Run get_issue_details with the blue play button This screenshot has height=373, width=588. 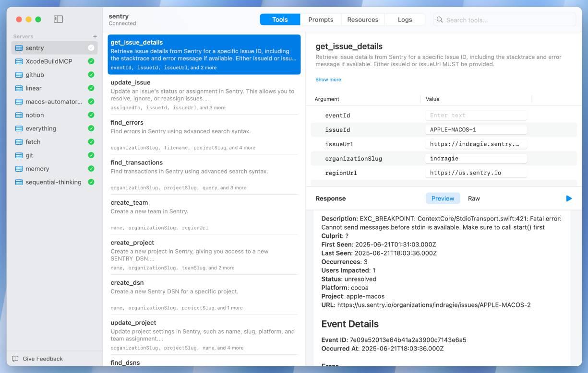click(x=569, y=198)
